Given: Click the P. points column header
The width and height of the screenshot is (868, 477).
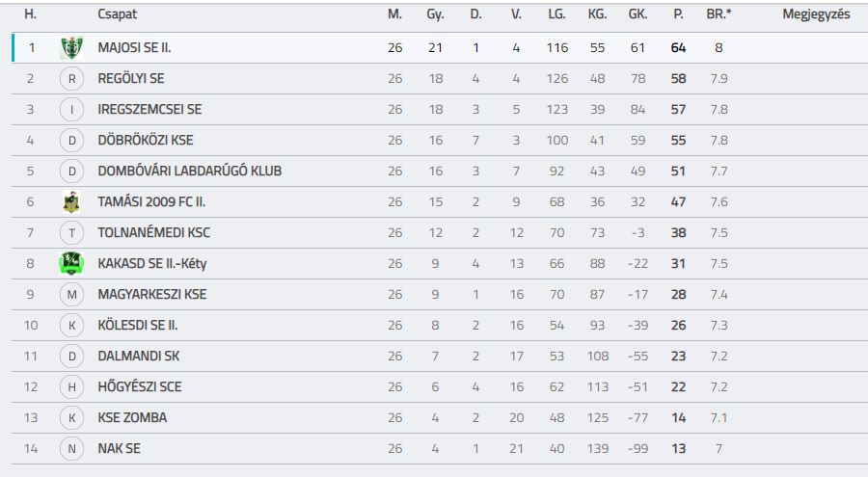Looking at the screenshot, I should [678, 14].
